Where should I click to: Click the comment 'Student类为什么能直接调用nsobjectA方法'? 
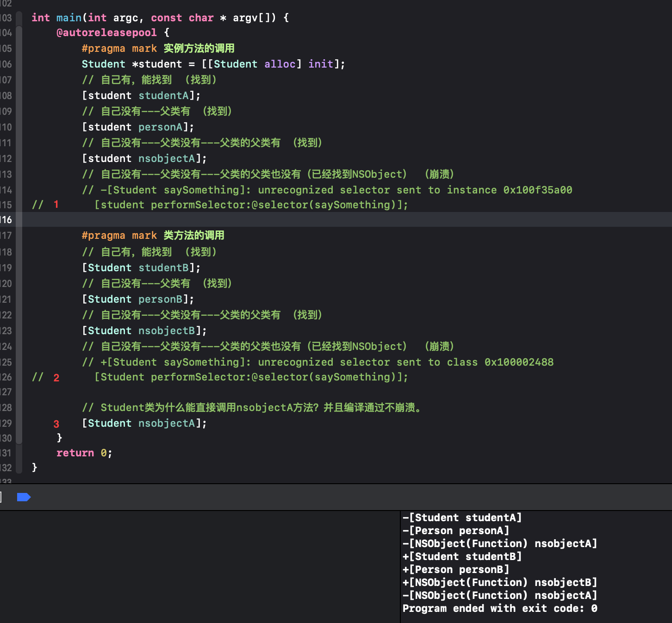253,407
